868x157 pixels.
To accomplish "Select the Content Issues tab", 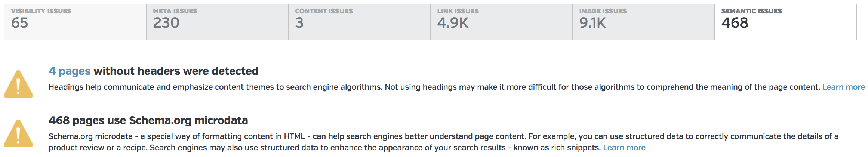I will point(359,22).
